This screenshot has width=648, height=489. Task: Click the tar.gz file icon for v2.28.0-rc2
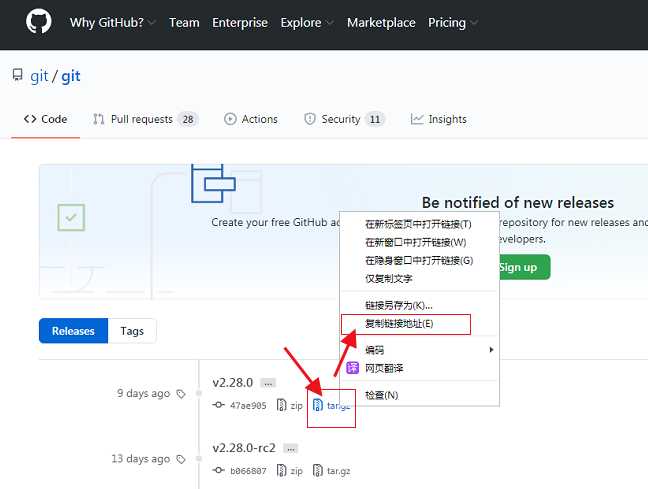point(317,470)
